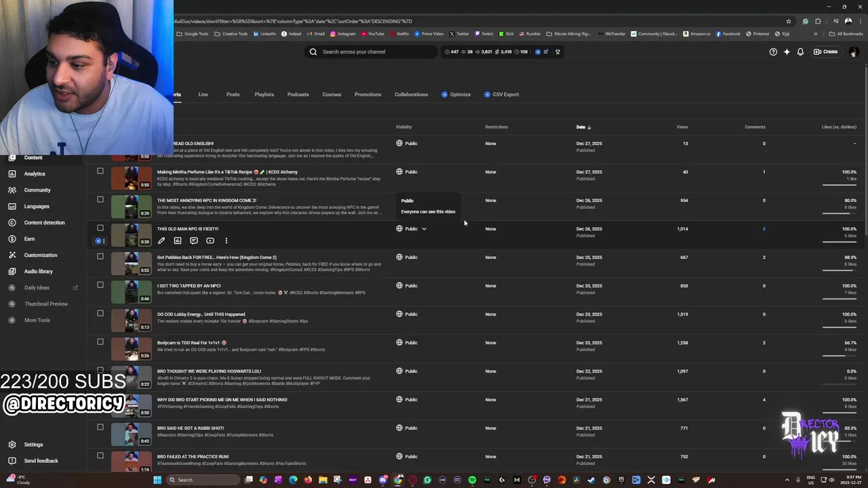Open the Promotions tab

(368, 94)
